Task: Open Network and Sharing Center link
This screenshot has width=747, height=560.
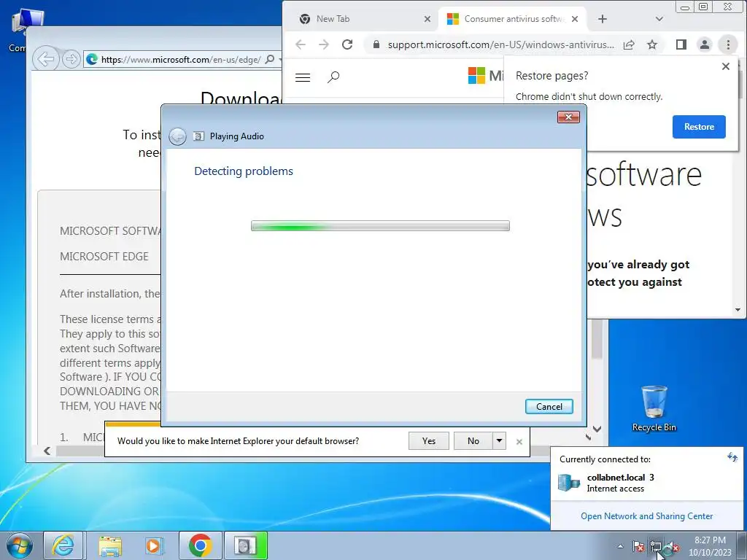Action: pos(646,516)
